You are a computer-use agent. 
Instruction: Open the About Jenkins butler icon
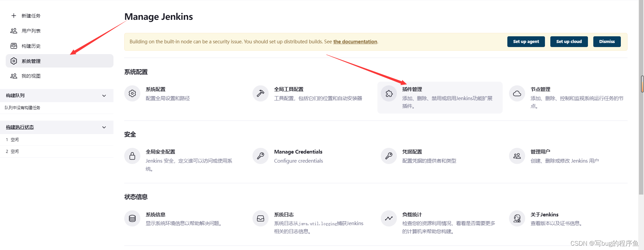coord(517,218)
